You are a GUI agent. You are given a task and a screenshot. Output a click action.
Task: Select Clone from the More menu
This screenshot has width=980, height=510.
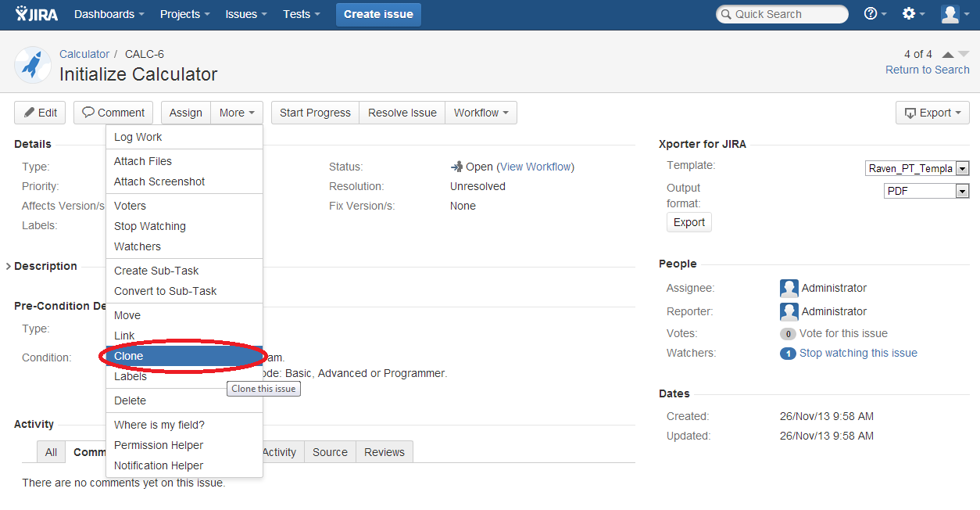coord(184,356)
